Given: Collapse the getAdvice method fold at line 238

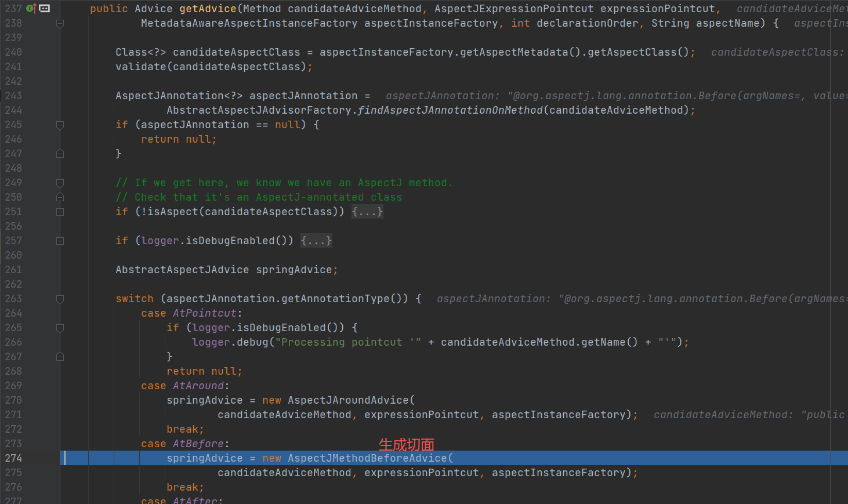Looking at the screenshot, I should tap(60, 23).
